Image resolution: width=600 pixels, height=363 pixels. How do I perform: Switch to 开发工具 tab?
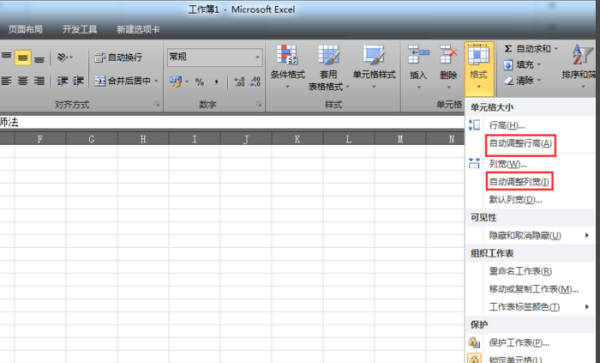[80, 29]
